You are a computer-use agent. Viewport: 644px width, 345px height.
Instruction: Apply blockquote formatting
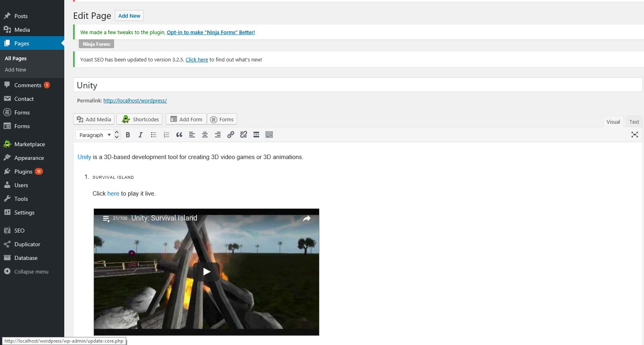(x=179, y=135)
